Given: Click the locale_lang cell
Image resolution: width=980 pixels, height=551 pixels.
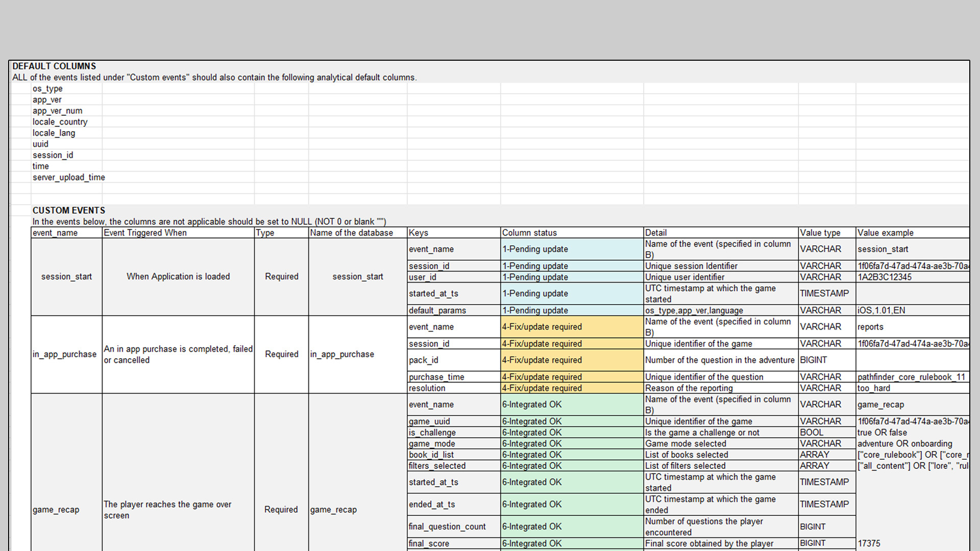Looking at the screenshot, I should (66, 133).
